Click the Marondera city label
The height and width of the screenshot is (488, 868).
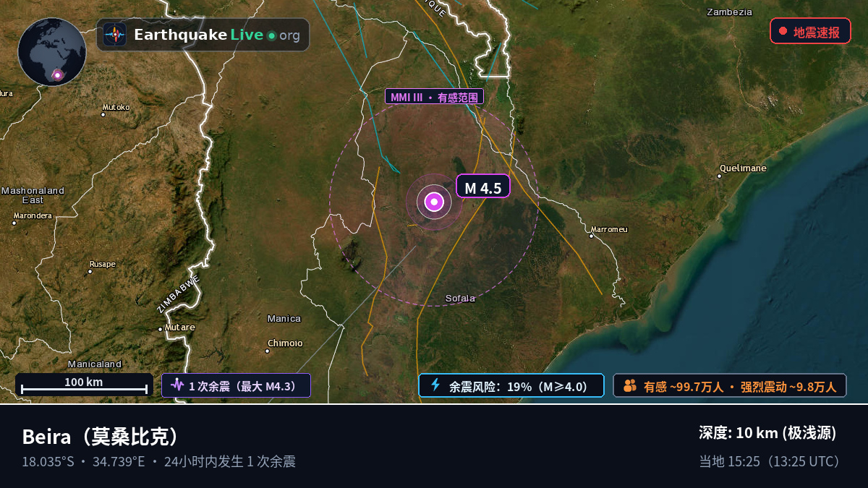pos(33,215)
